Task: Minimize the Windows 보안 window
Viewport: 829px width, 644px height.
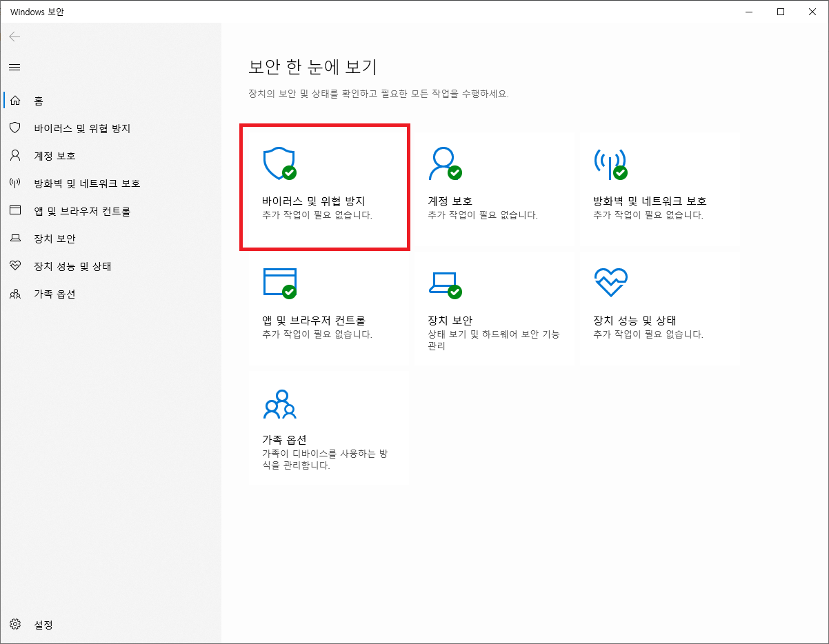Action: tap(750, 12)
